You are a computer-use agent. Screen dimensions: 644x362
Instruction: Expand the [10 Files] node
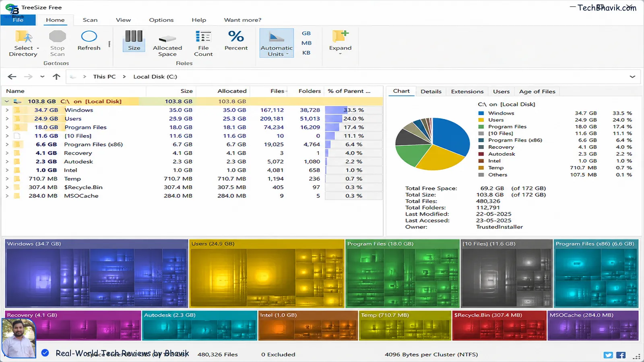(7, 136)
